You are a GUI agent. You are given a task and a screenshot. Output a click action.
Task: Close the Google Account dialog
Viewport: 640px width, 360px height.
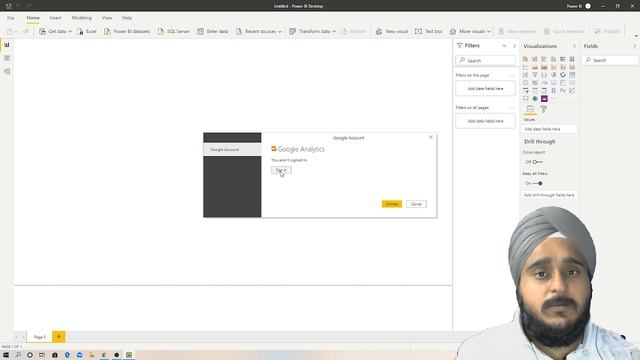point(431,137)
